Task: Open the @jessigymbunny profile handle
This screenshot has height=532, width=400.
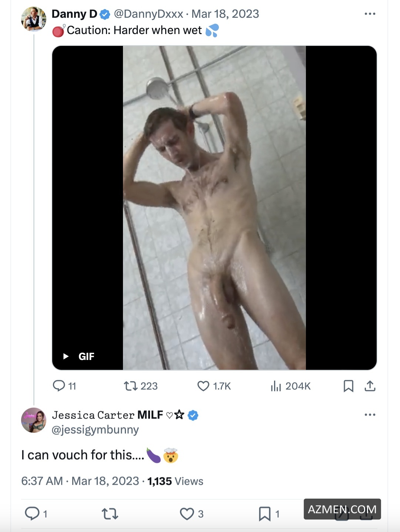Action: pyautogui.click(x=95, y=430)
